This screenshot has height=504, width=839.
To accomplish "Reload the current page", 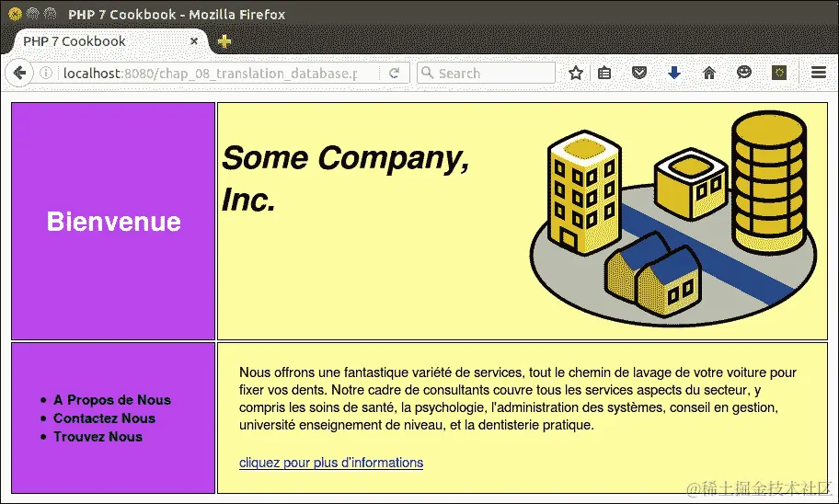I will coord(394,73).
